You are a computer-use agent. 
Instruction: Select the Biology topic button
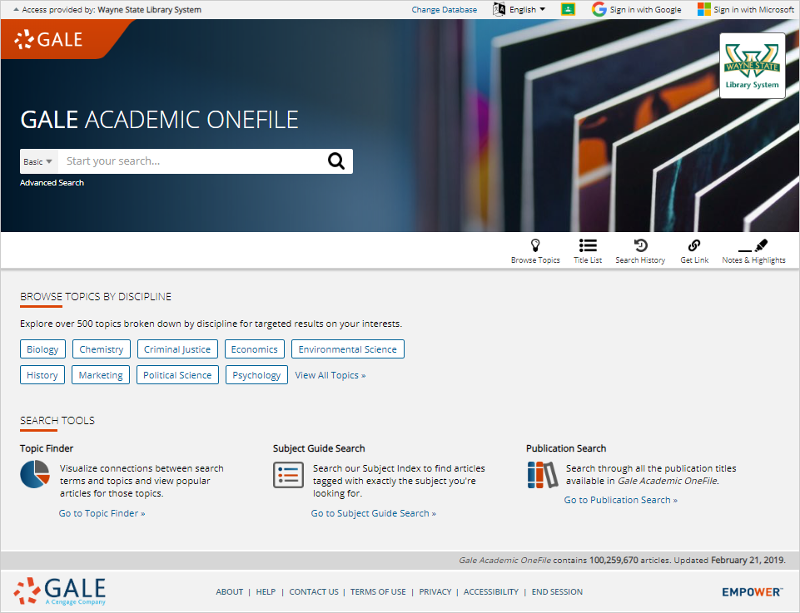(x=43, y=349)
